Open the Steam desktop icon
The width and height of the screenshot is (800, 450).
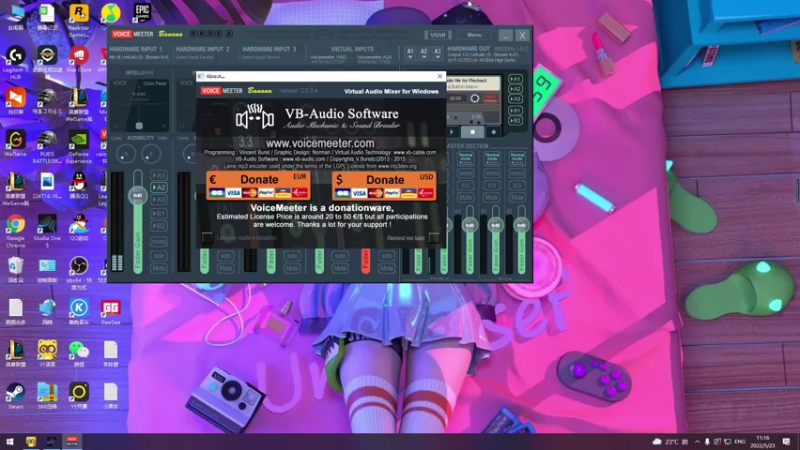(15, 395)
